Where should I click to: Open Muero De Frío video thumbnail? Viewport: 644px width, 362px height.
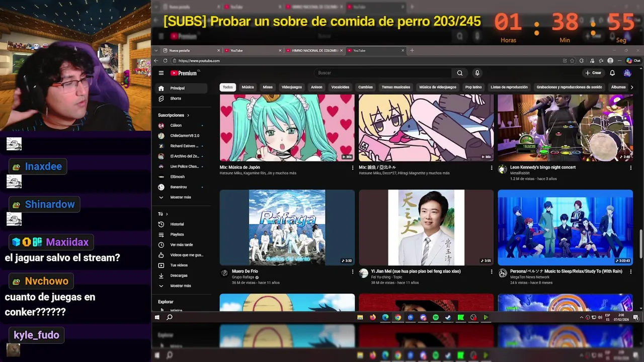click(x=287, y=227)
